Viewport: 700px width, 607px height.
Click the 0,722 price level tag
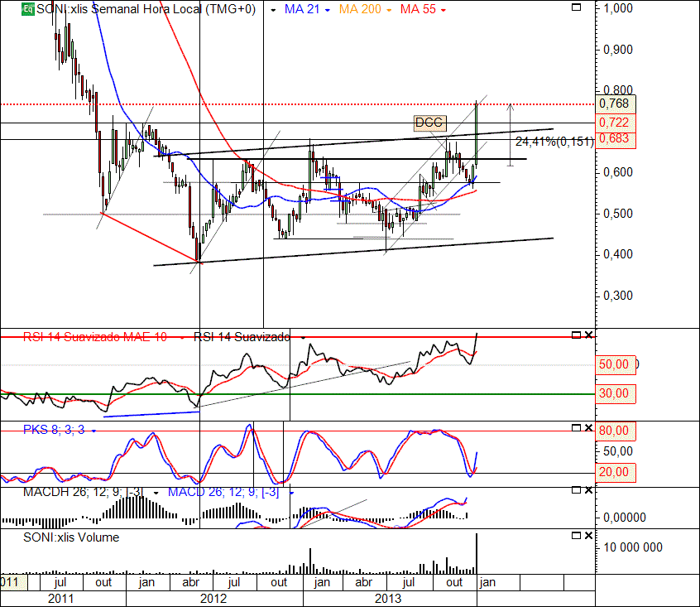pyautogui.click(x=616, y=123)
